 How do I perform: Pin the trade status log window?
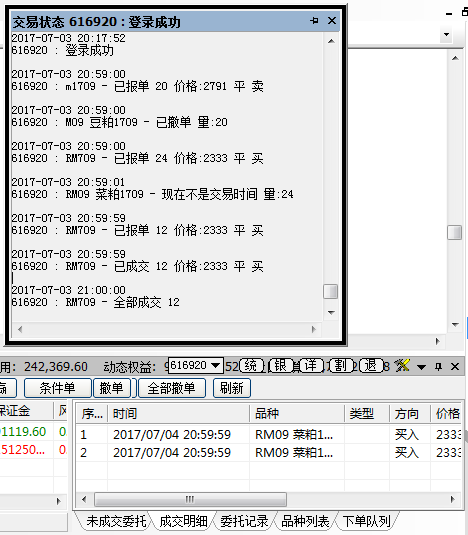(314, 21)
